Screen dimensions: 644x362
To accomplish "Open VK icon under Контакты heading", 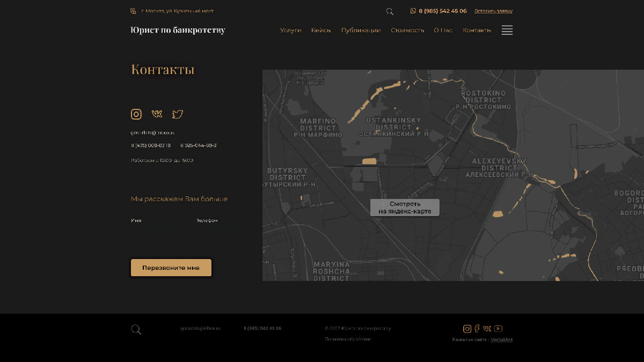I will click(x=157, y=114).
